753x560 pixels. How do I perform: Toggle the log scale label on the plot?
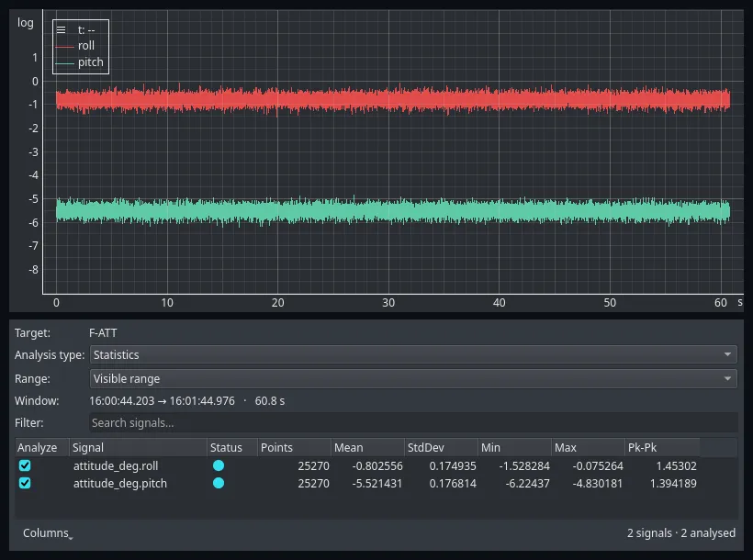[x=26, y=23]
